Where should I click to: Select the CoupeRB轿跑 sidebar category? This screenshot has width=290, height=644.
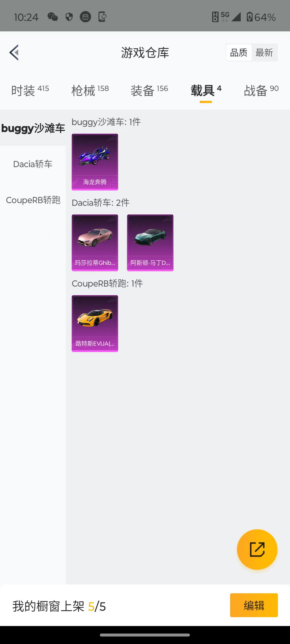pos(33,200)
